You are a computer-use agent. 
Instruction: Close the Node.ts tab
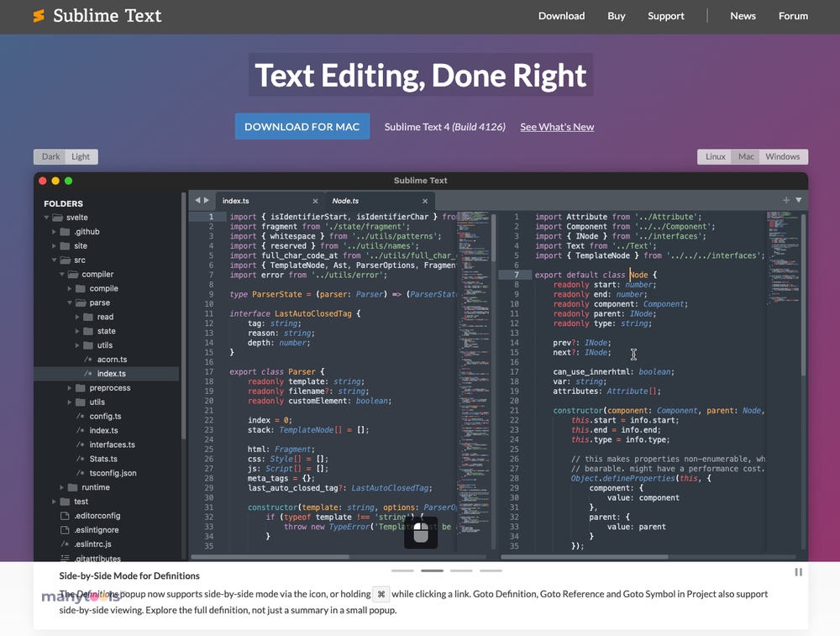425,201
